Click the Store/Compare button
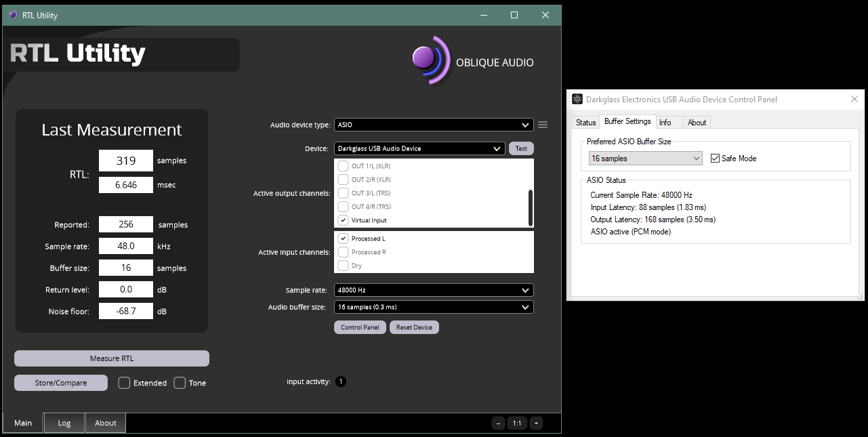 [61, 383]
